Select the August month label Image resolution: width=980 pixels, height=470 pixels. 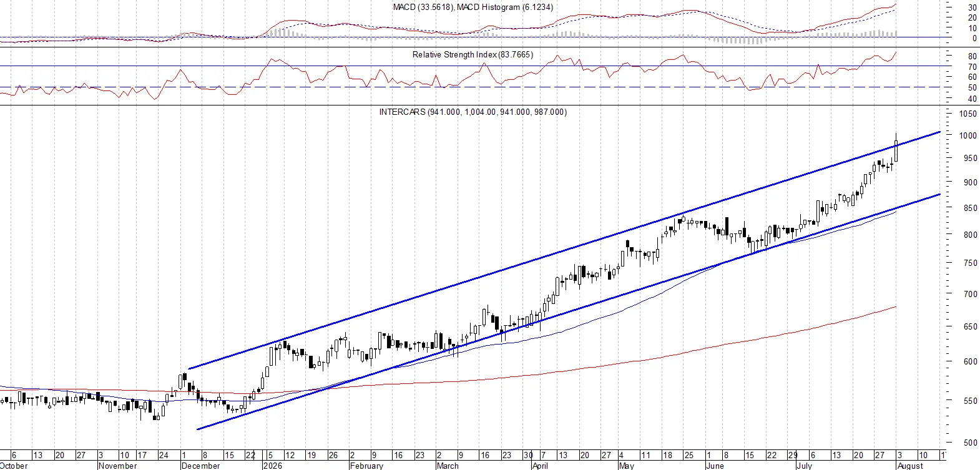pyautogui.click(x=910, y=466)
